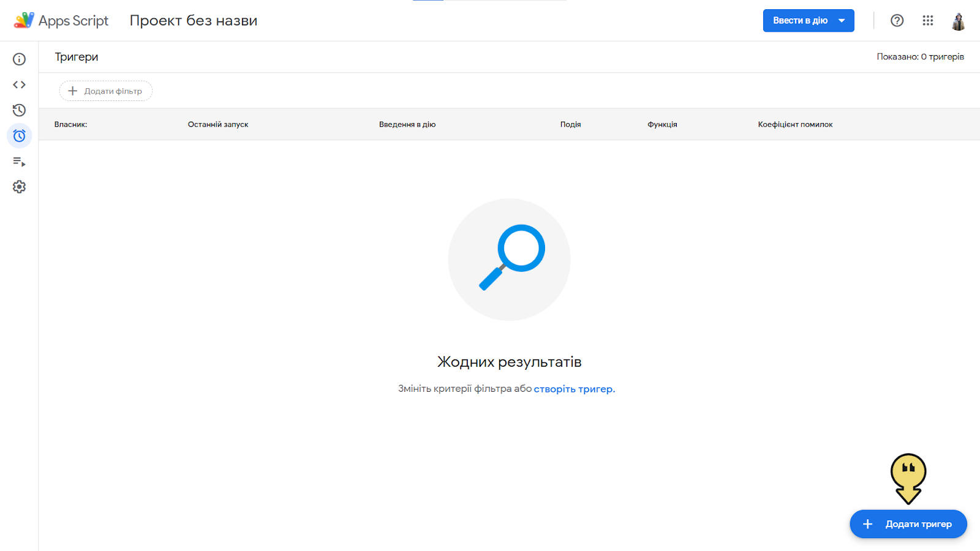Open the Google account avatar
The width and height of the screenshot is (980, 551).
959,20
